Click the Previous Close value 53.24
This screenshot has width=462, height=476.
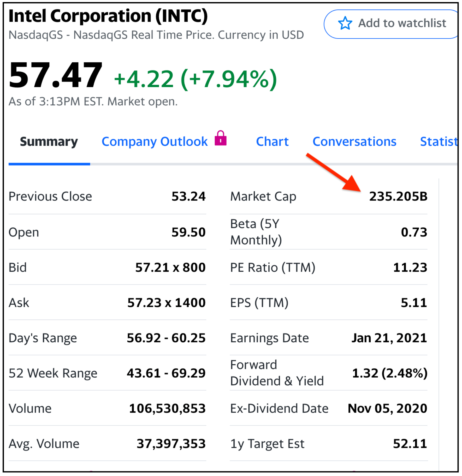(x=188, y=197)
